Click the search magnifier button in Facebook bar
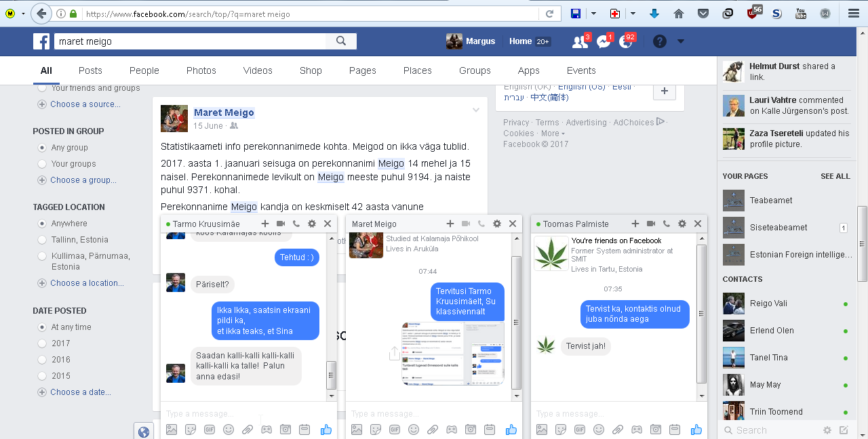 (x=340, y=41)
